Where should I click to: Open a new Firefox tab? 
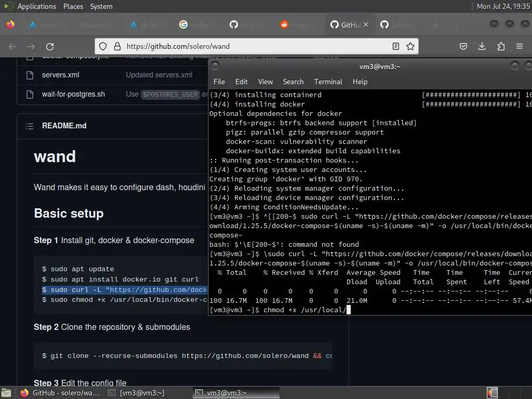point(436,24)
